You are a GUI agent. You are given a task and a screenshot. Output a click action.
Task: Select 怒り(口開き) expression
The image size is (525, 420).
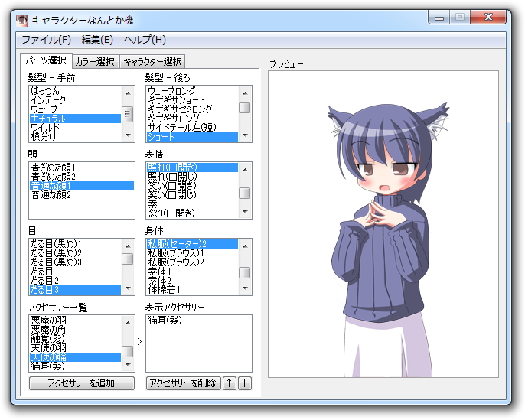pyautogui.click(x=193, y=213)
